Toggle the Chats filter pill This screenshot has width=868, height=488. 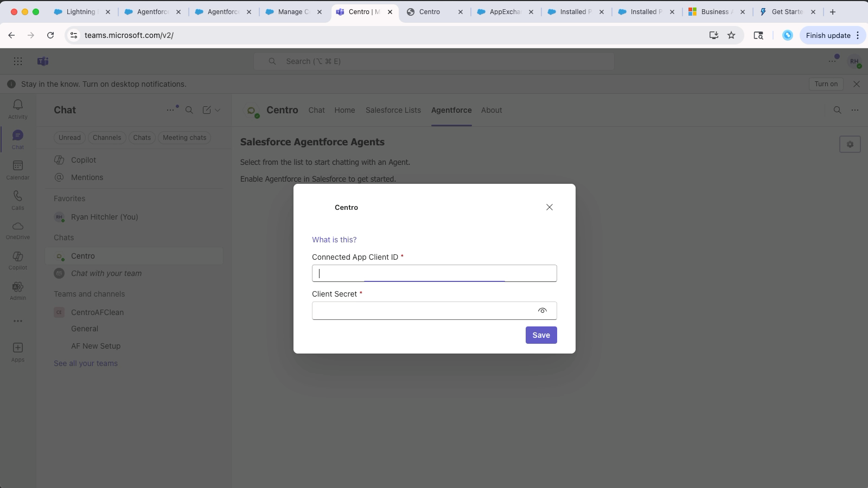(142, 138)
